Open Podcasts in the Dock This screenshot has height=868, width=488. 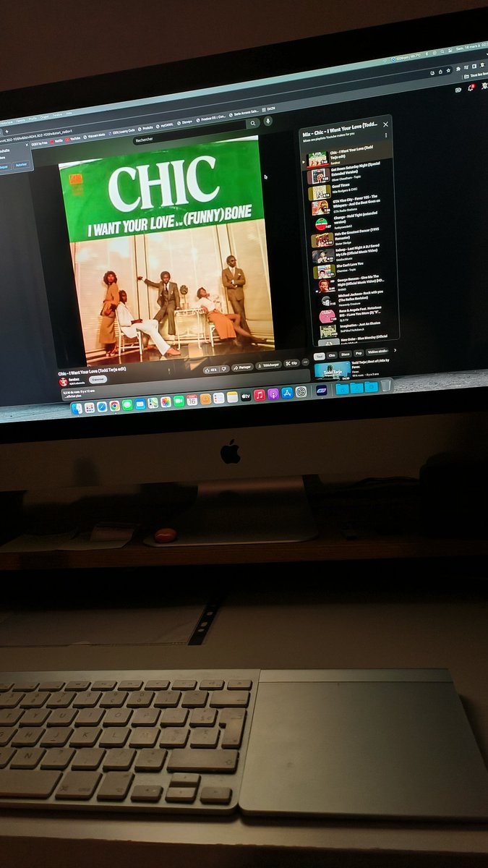tap(273, 395)
